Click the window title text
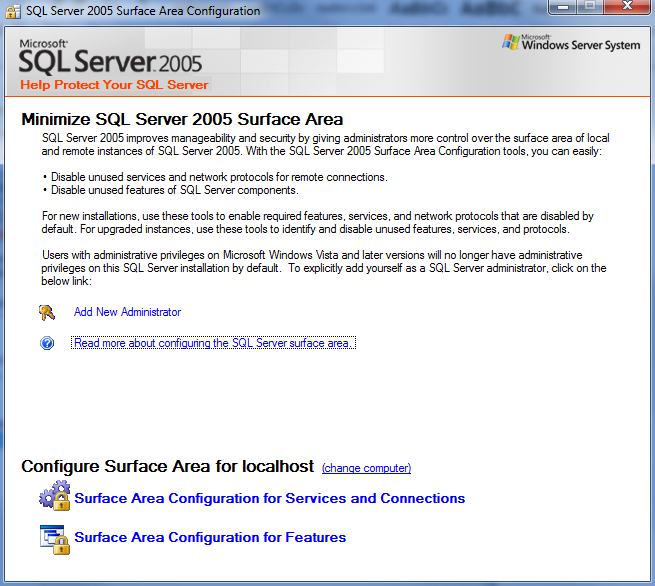 point(143,11)
